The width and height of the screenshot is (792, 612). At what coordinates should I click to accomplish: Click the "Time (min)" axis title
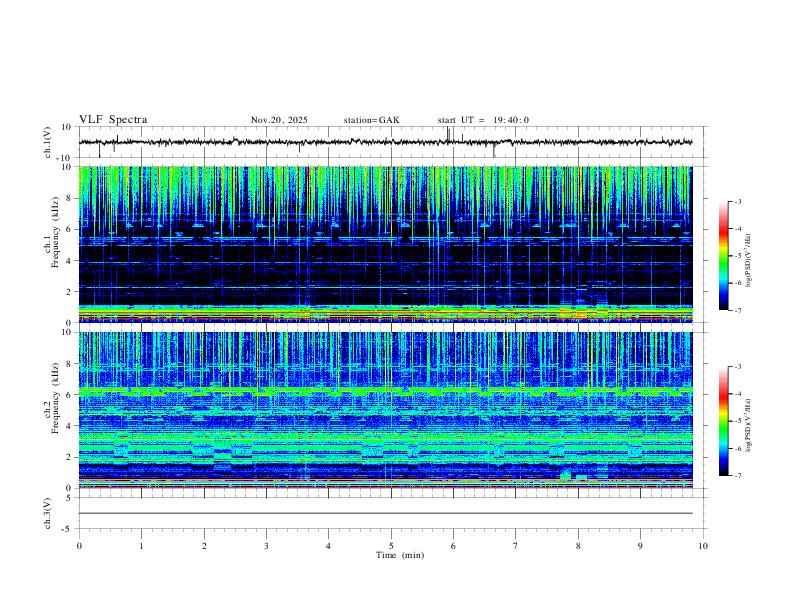[400, 555]
